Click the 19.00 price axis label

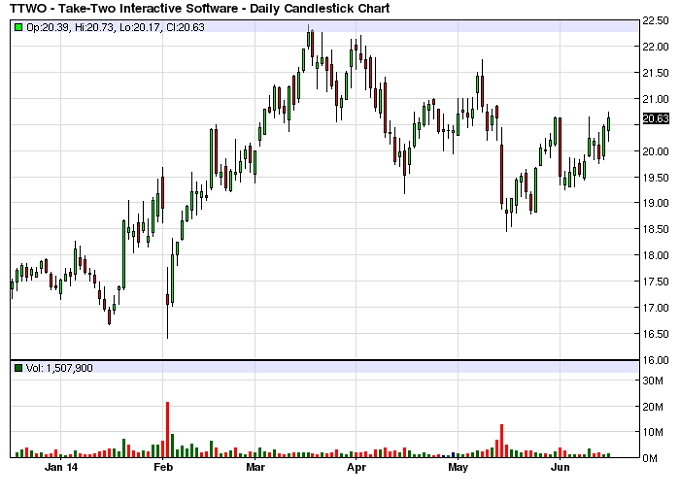click(655, 203)
